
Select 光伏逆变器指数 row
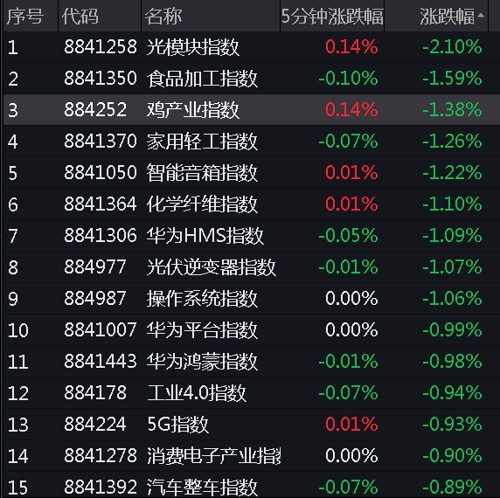tap(252, 267)
